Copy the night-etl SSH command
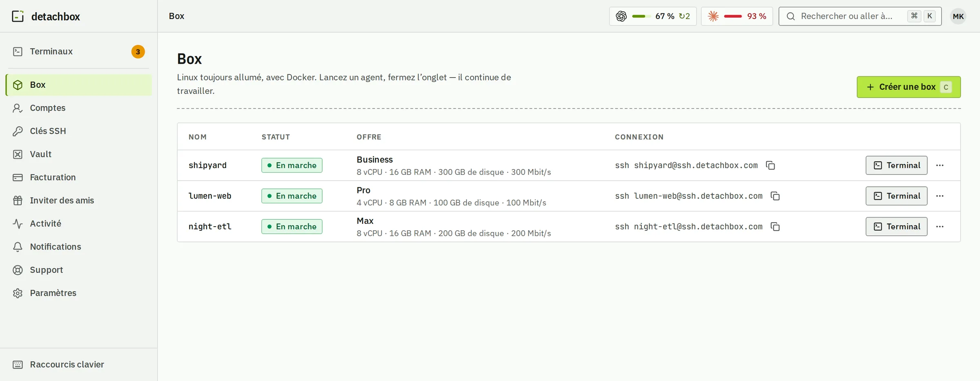This screenshot has width=980, height=381. pos(775,227)
